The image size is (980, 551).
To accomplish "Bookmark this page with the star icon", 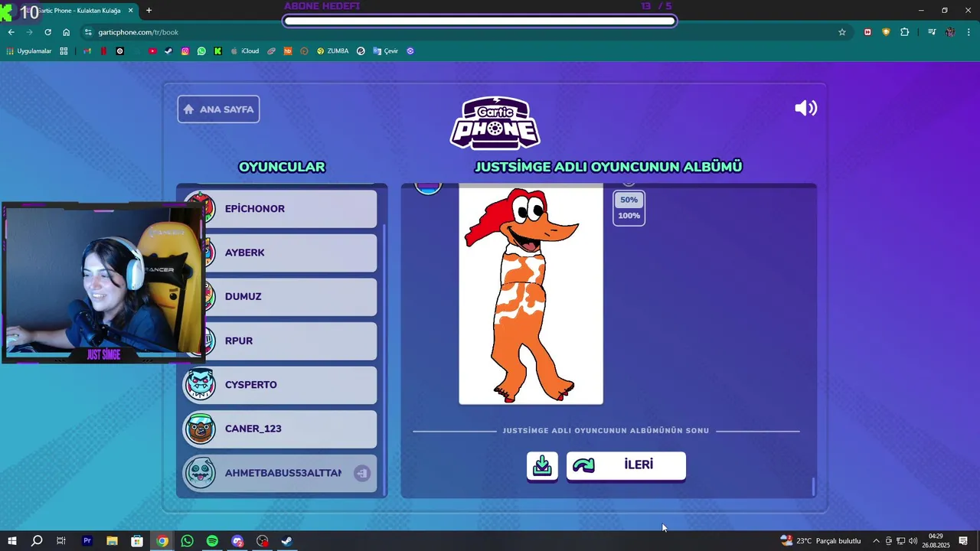I will coord(842,32).
